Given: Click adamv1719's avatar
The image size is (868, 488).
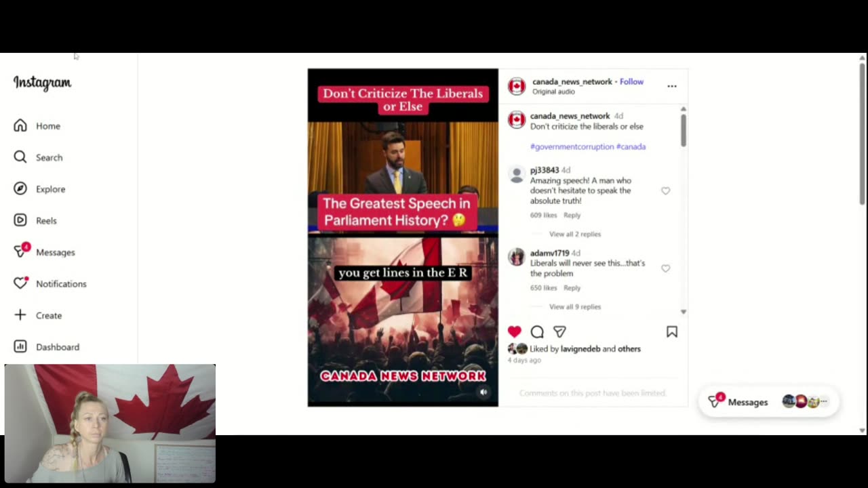Looking at the screenshot, I should (x=517, y=257).
